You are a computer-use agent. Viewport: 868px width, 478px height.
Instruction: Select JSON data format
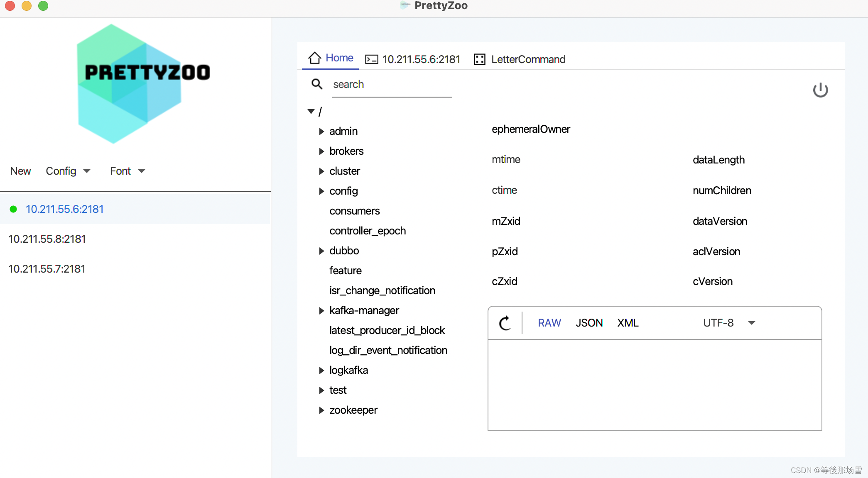589,323
